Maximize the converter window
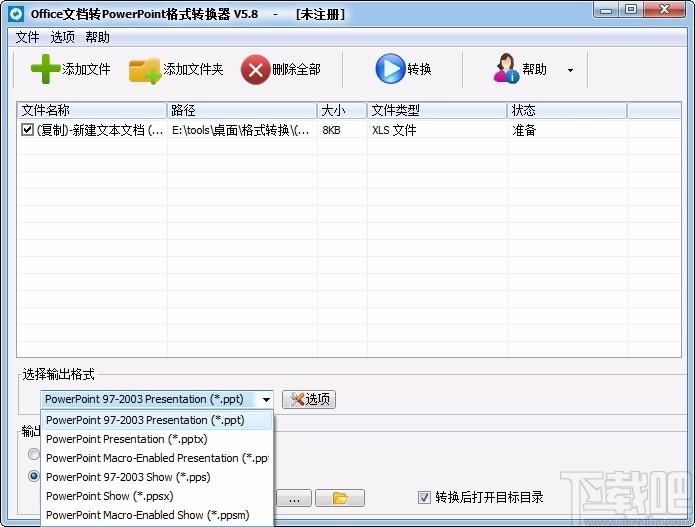Viewport: 695px width, 527px height. pyautogui.click(x=631, y=10)
